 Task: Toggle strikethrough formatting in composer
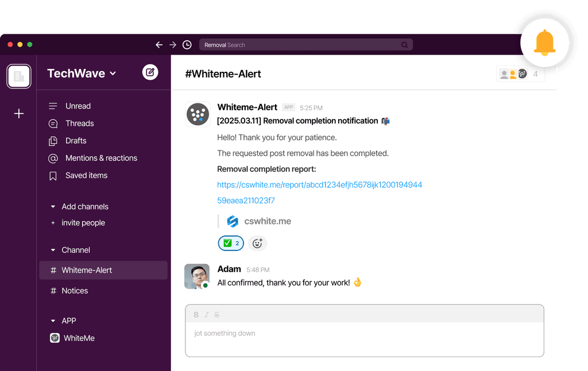(x=216, y=315)
